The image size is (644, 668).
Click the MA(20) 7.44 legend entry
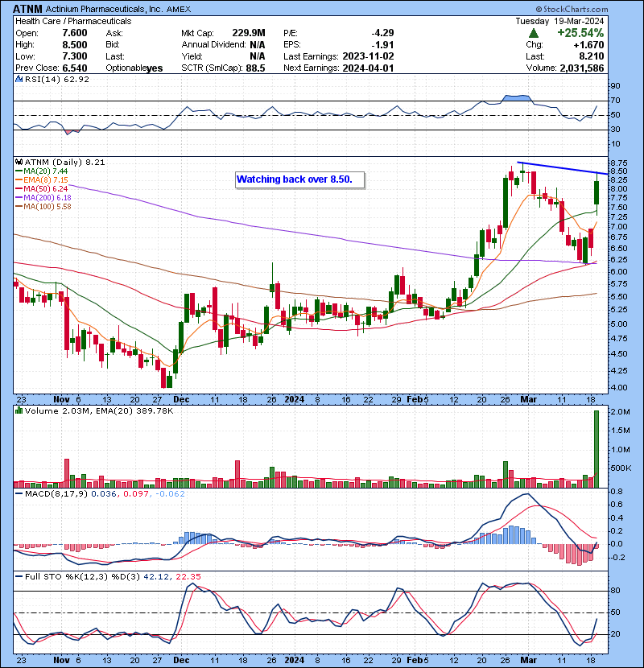click(x=46, y=171)
